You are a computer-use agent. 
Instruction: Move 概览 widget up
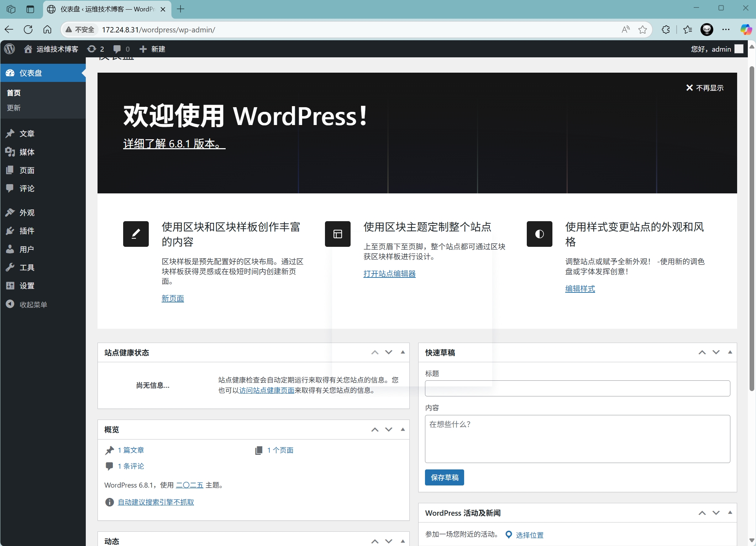click(x=375, y=430)
